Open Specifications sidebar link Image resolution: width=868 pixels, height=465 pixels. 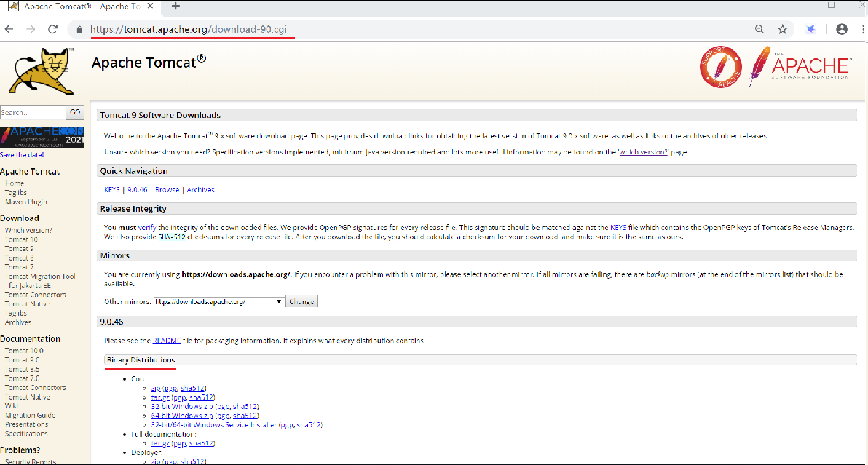[x=26, y=434]
